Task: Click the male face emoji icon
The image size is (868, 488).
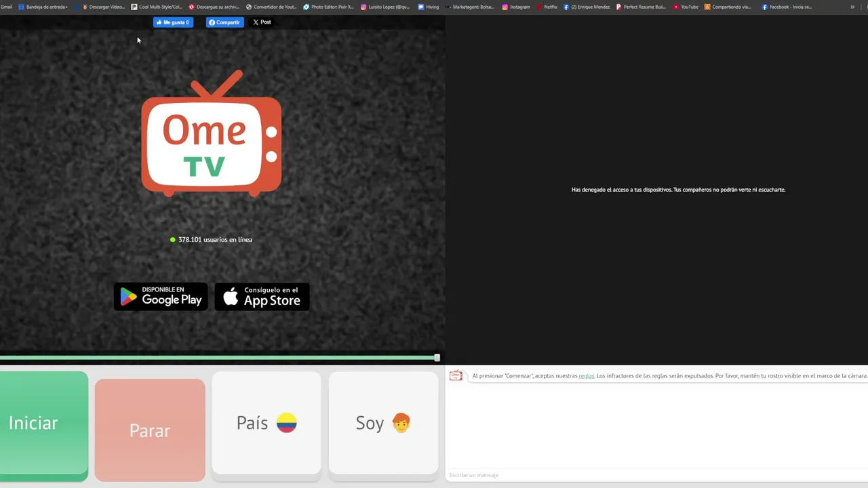Action: pyautogui.click(x=401, y=423)
